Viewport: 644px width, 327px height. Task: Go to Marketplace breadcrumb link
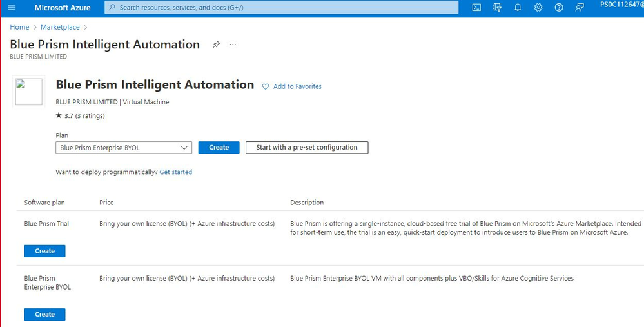[60, 27]
